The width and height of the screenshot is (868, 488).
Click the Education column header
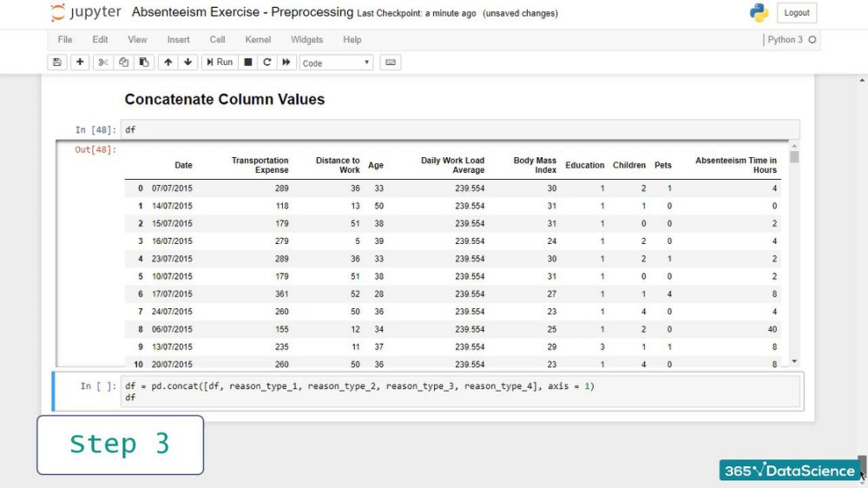584,165
